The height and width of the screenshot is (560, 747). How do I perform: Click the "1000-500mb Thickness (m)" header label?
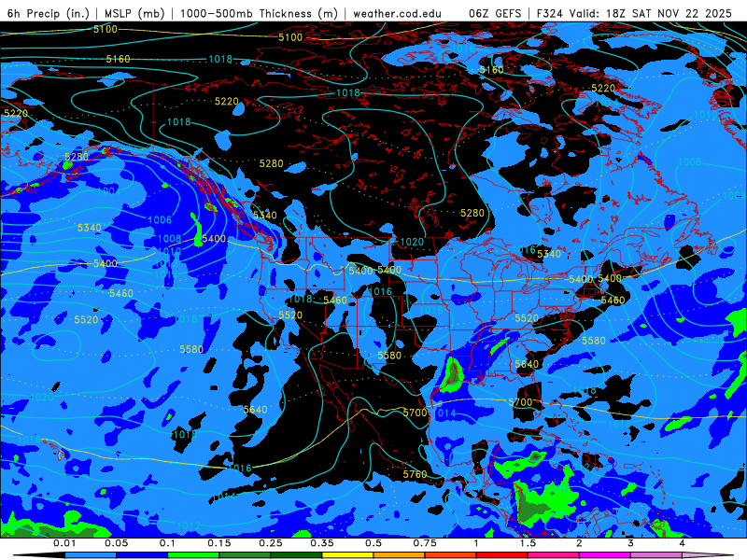point(259,13)
